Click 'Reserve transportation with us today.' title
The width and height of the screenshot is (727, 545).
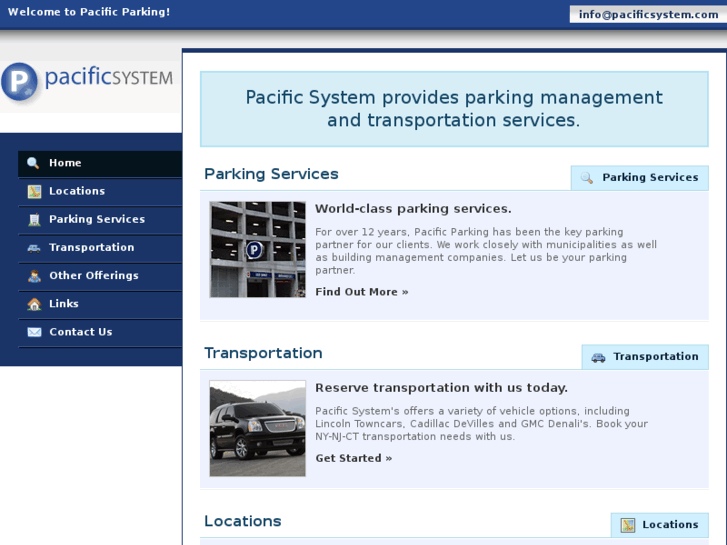click(441, 388)
